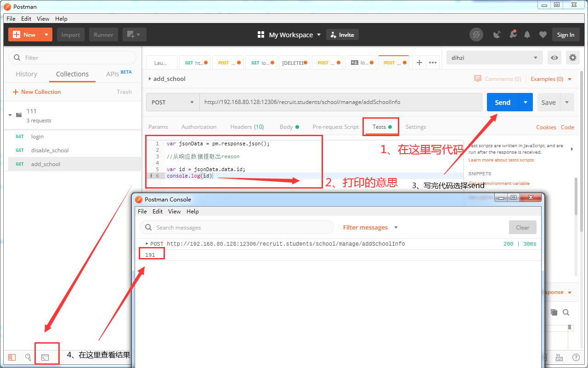Click the satellite capture requests icon
This screenshot has width=588, height=368.
click(497, 34)
